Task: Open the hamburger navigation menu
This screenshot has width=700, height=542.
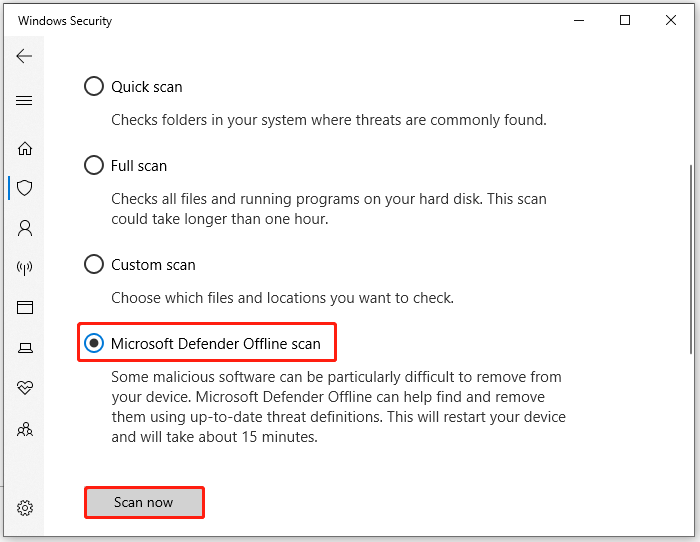Action: (25, 101)
